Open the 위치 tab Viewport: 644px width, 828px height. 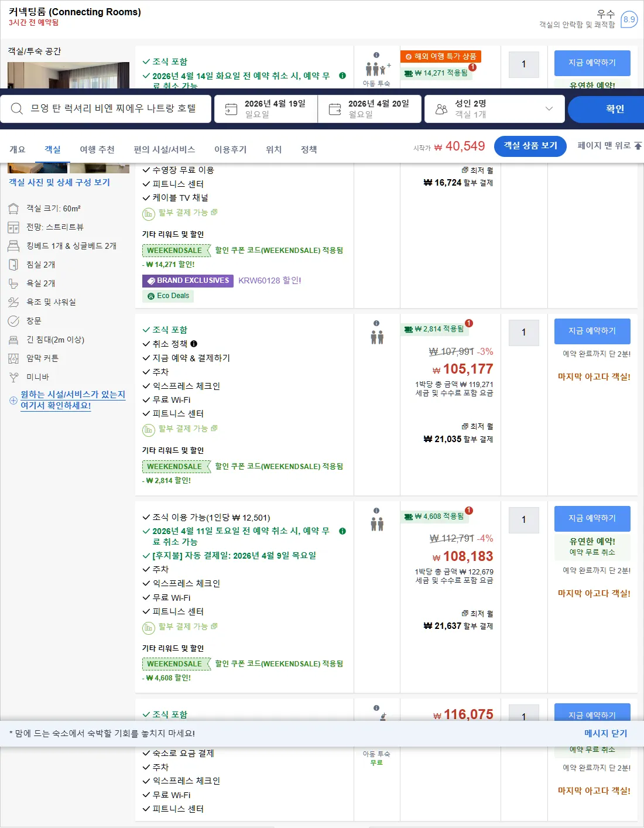(x=274, y=149)
